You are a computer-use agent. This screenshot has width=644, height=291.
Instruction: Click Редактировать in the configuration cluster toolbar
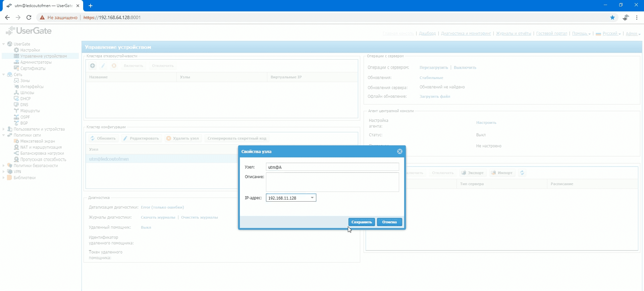(141, 138)
